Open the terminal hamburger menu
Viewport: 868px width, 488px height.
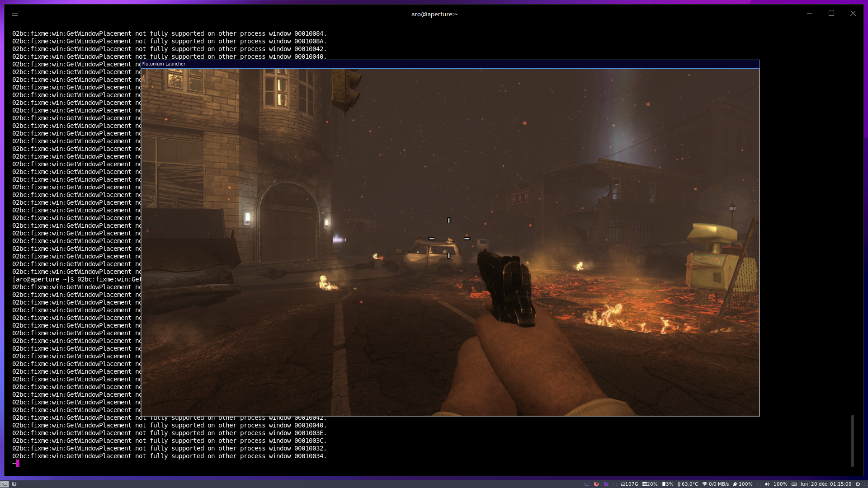point(15,14)
